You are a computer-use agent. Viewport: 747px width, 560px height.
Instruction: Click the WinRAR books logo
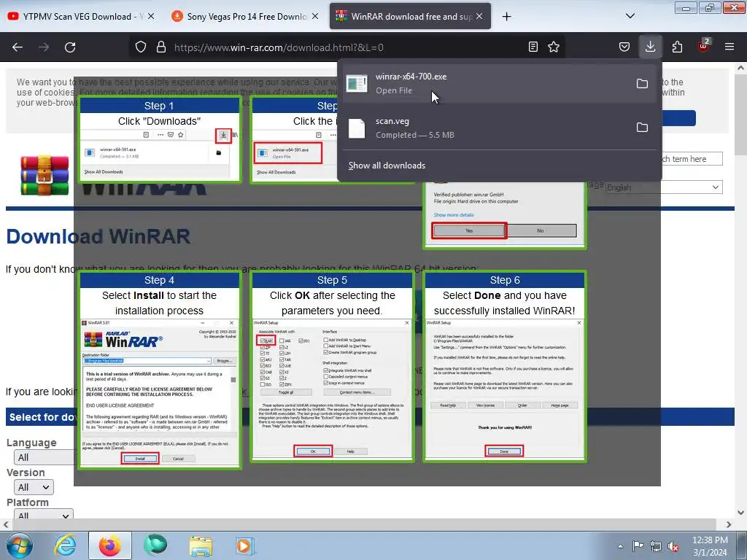tap(44, 175)
